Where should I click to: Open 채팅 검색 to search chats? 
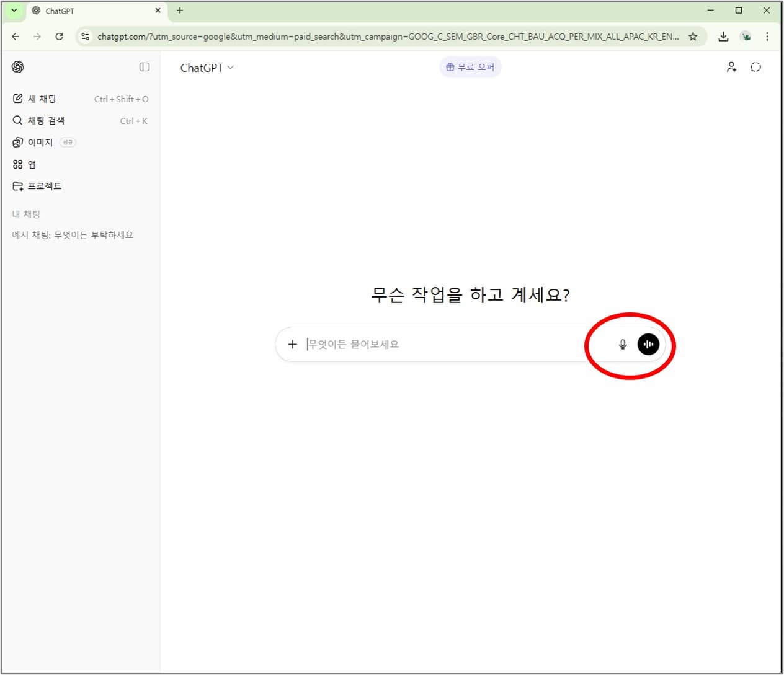pyautogui.click(x=81, y=121)
